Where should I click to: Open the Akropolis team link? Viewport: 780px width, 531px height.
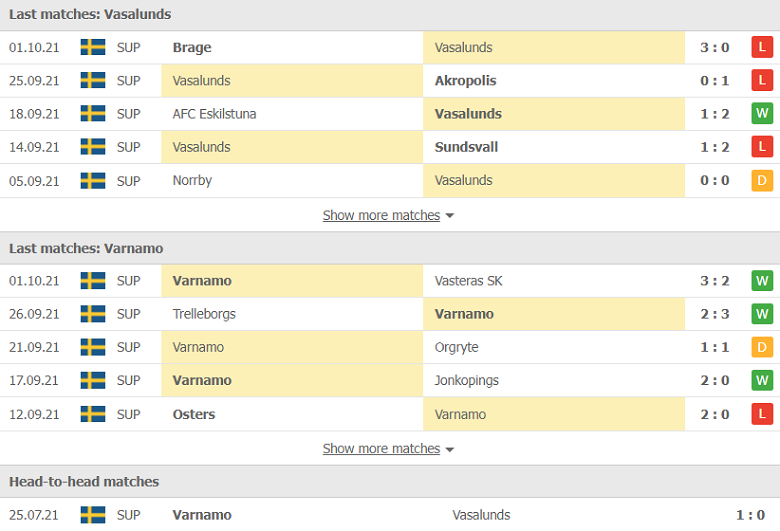click(x=465, y=81)
